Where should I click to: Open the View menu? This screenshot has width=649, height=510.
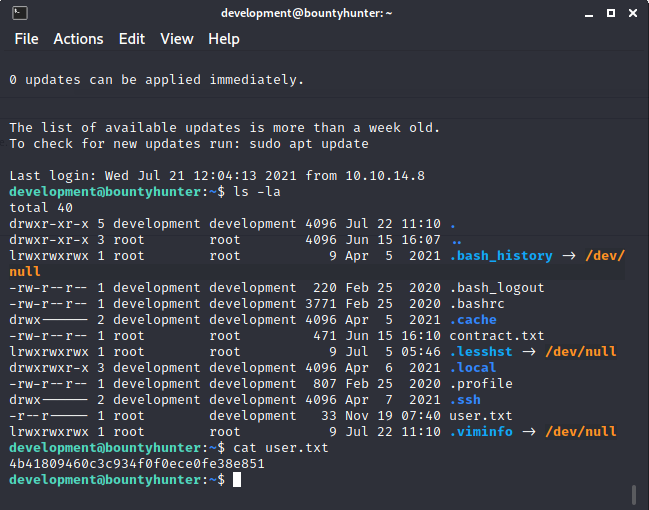tap(177, 39)
